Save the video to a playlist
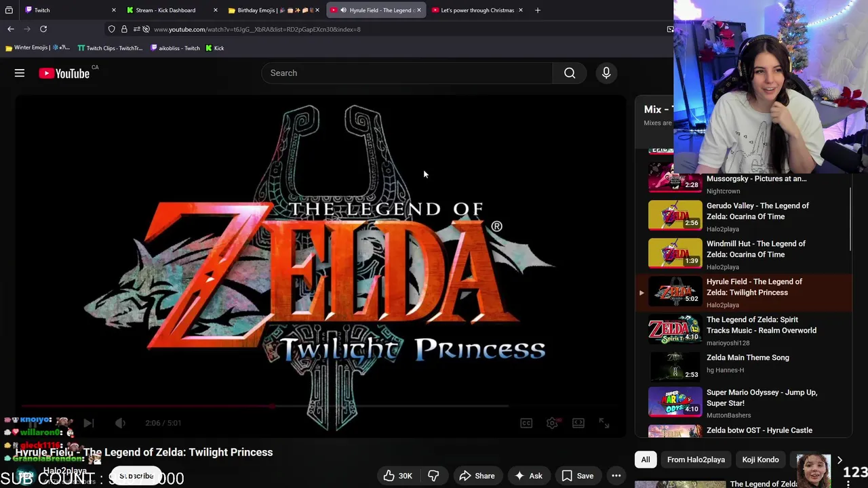The width and height of the screenshot is (868, 488). click(577, 476)
